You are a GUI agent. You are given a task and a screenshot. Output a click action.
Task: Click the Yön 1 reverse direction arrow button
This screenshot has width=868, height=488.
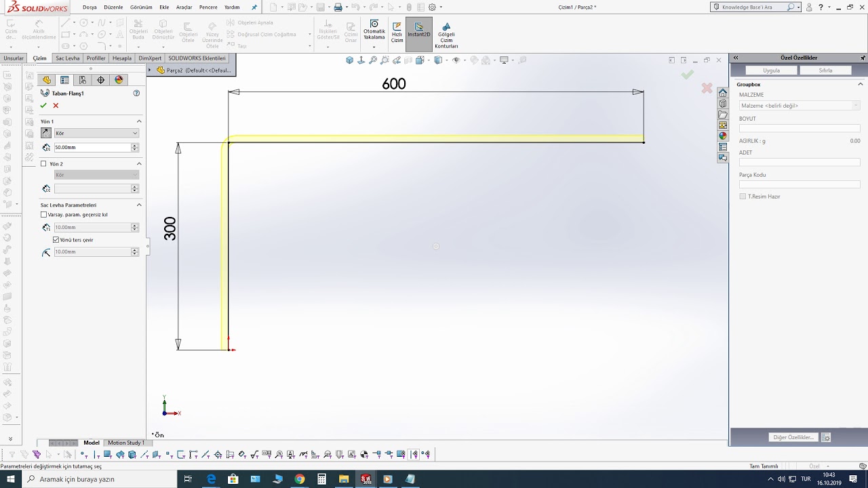point(46,133)
